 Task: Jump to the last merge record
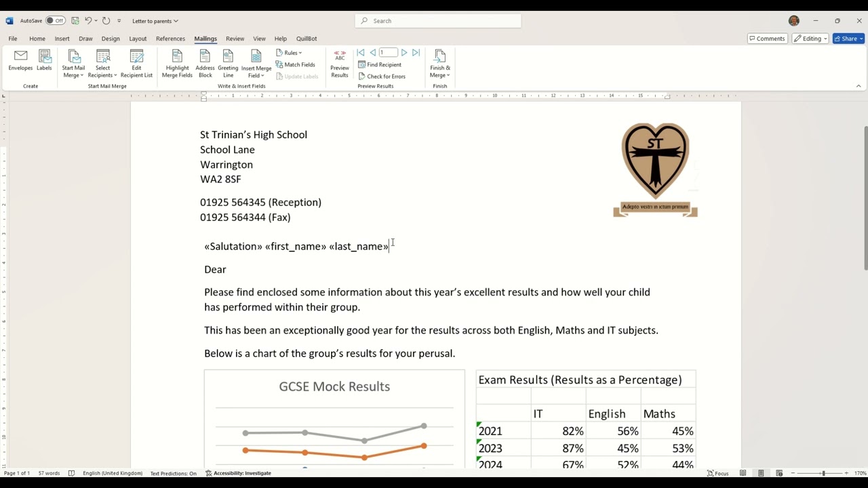point(416,53)
